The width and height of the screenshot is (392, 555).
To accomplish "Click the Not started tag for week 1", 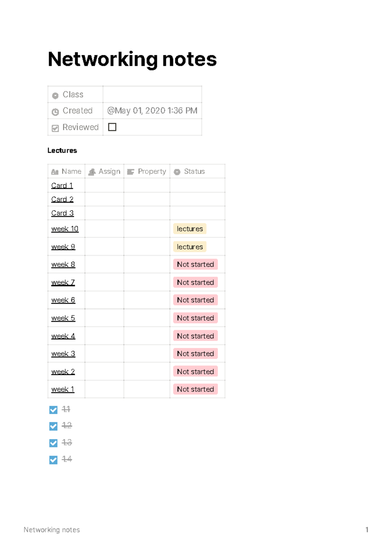I will (195, 389).
